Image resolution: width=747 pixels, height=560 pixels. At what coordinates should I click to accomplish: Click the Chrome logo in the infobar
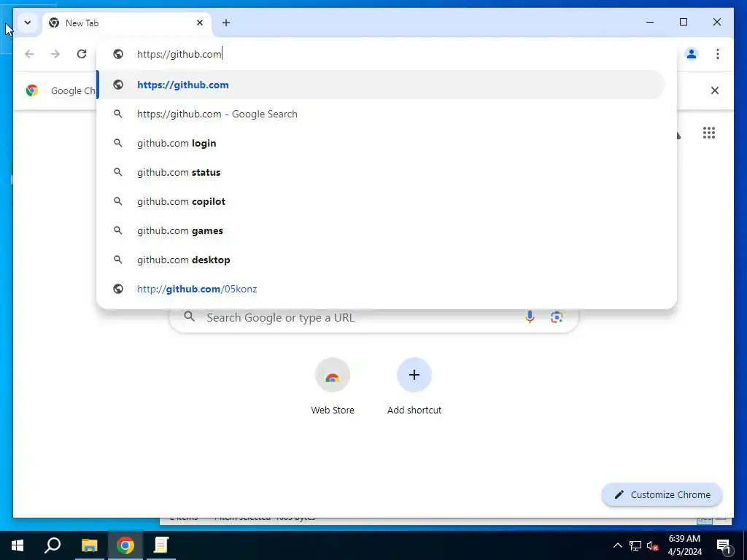pyautogui.click(x=32, y=90)
